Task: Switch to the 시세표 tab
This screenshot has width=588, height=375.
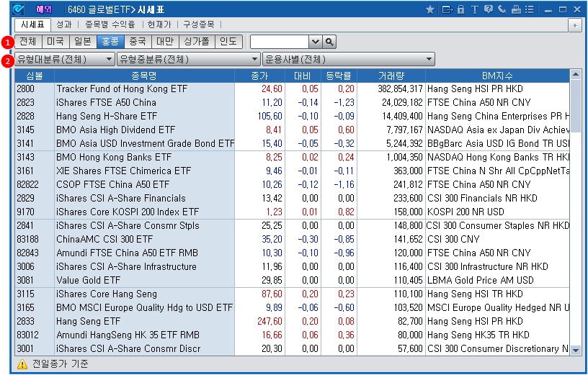Action: tap(32, 24)
